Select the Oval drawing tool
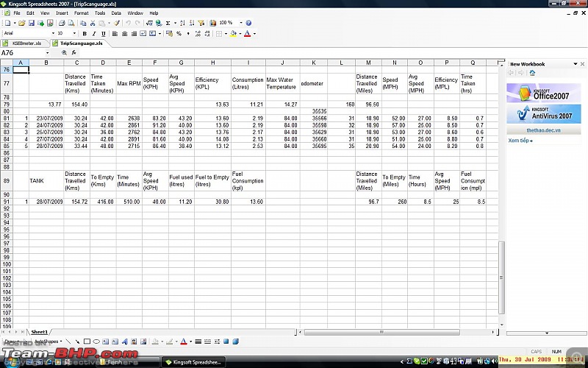Viewport: 588px width, 368px height. 96,342
